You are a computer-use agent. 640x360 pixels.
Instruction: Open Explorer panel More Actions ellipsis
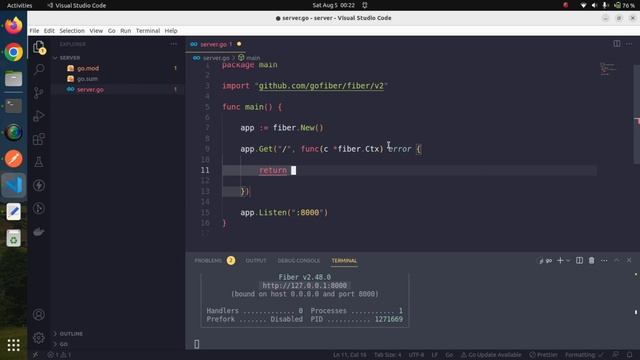coord(173,44)
